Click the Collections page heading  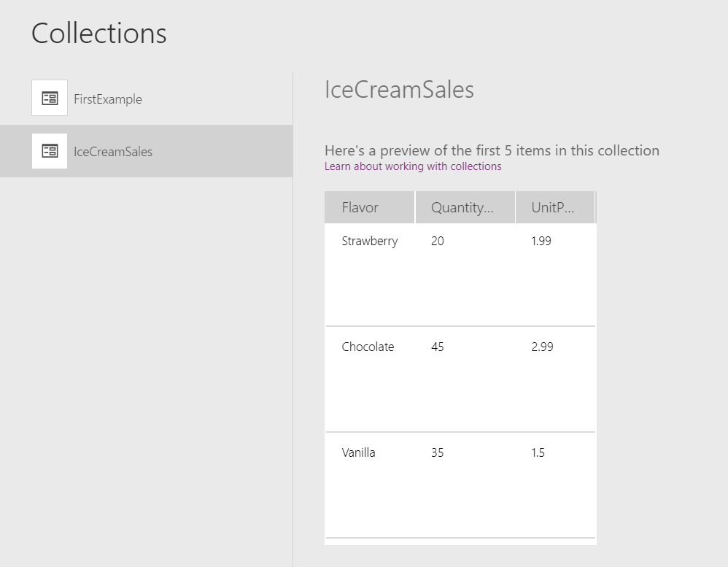tap(98, 33)
